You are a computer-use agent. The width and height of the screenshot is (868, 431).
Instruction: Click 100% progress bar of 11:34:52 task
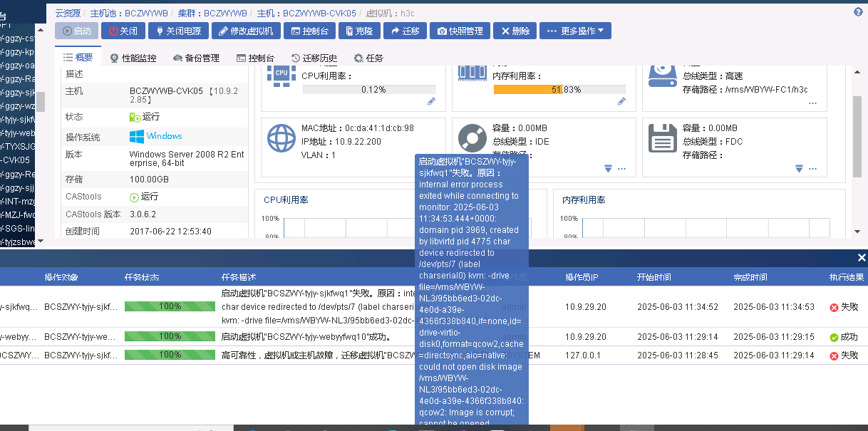tap(170, 306)
